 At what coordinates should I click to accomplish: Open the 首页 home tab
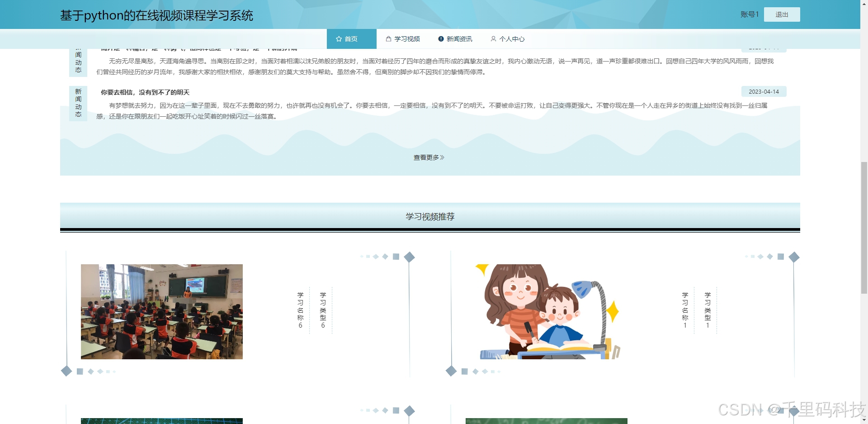coord(351,39)
